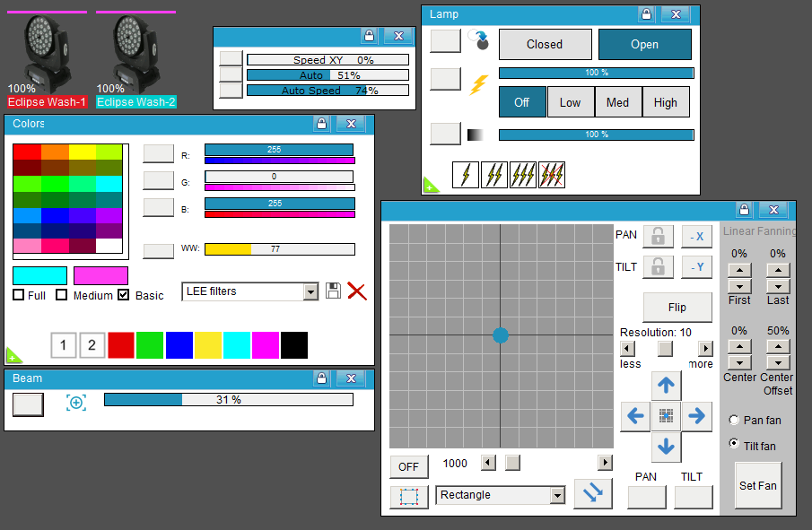Click the dotted rectangle shape icon
812x530 pixels.
tap(408, 497)
